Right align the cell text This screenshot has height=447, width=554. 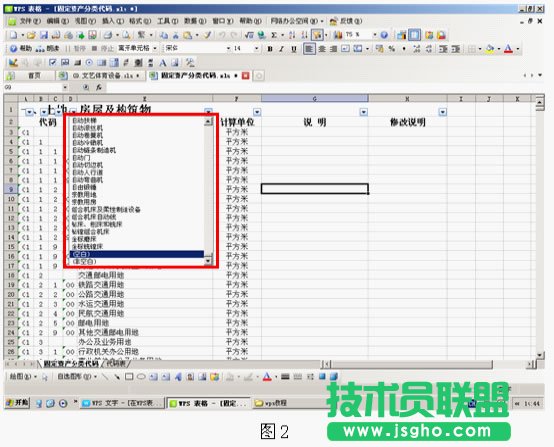pyautogui.click(x=334, y=49)
